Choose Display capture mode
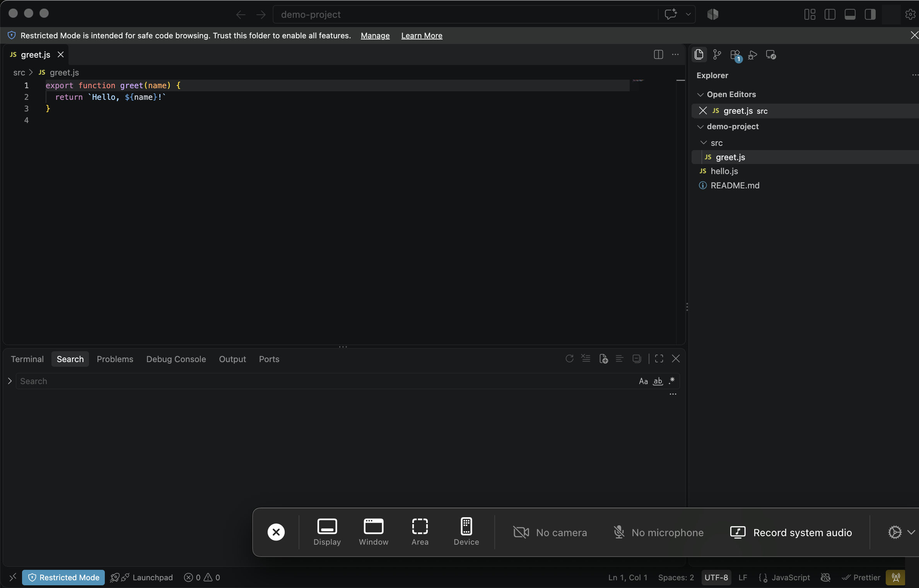 (x=327, y=532)
